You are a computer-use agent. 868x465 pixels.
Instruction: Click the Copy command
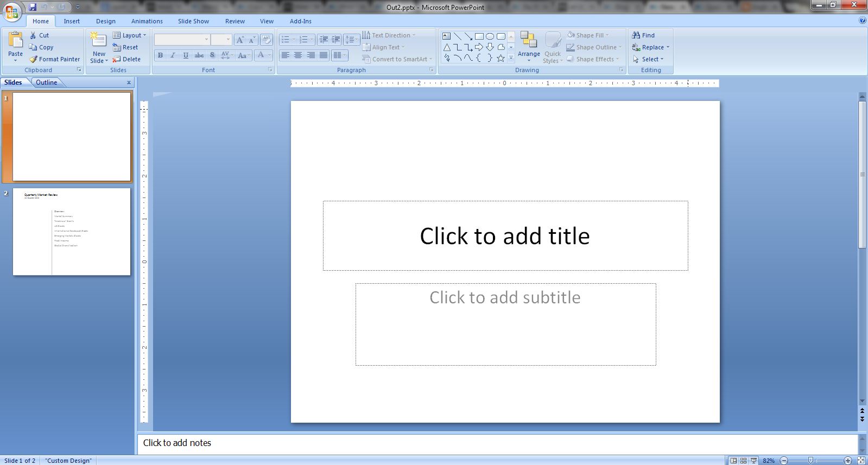[x=41, y=47]
